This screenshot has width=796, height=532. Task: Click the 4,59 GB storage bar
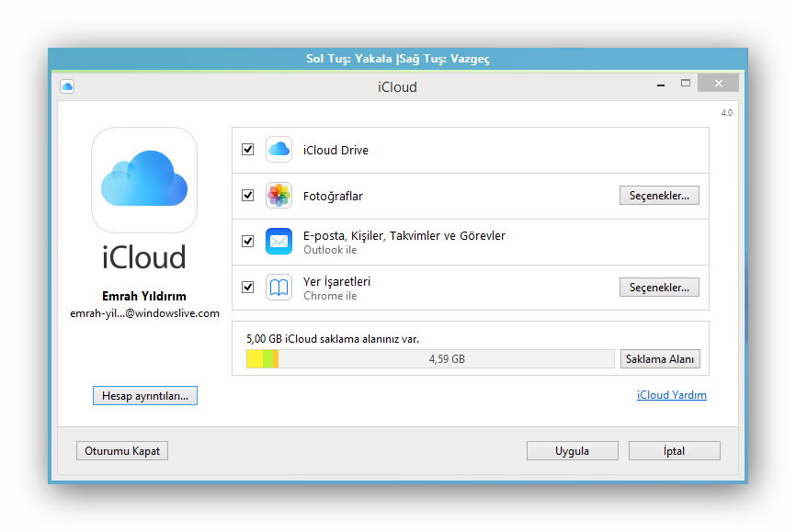click(430, 359)
